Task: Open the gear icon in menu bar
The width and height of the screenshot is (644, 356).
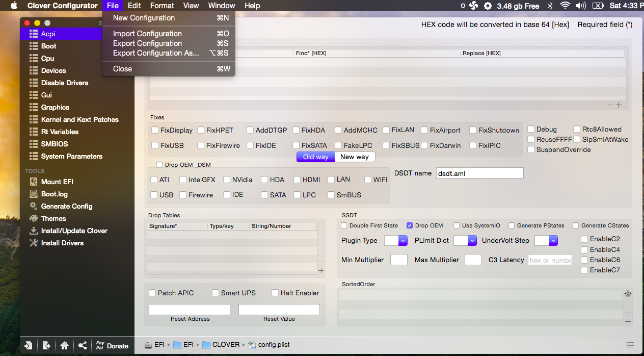Action: click(488, 6)
